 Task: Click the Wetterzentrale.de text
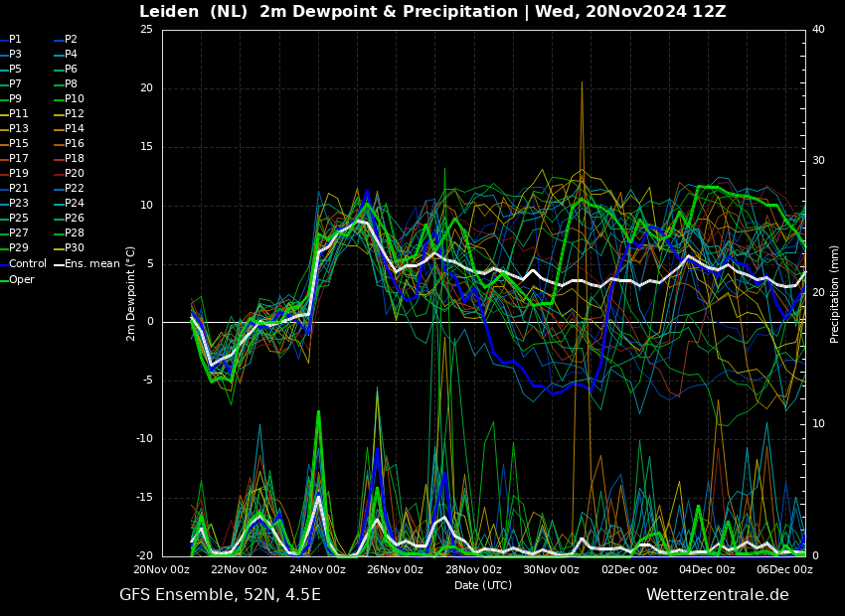pyautogui.click(x=718, y=595)
